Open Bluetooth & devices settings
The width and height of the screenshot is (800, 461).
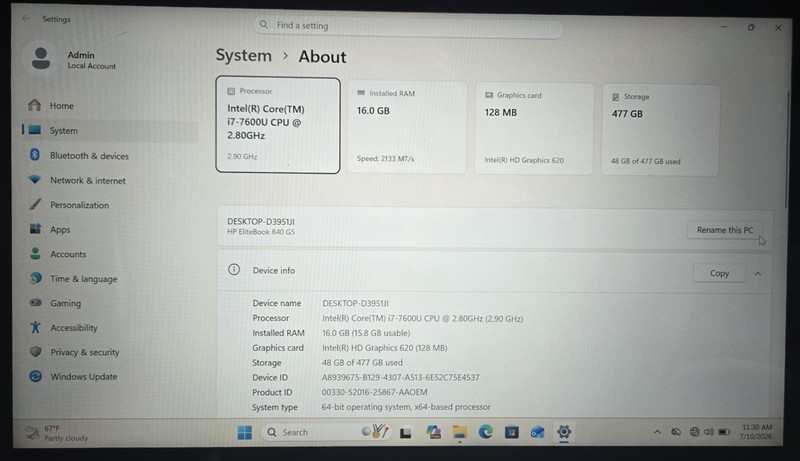pyautogui.click(x=110, y=156)
